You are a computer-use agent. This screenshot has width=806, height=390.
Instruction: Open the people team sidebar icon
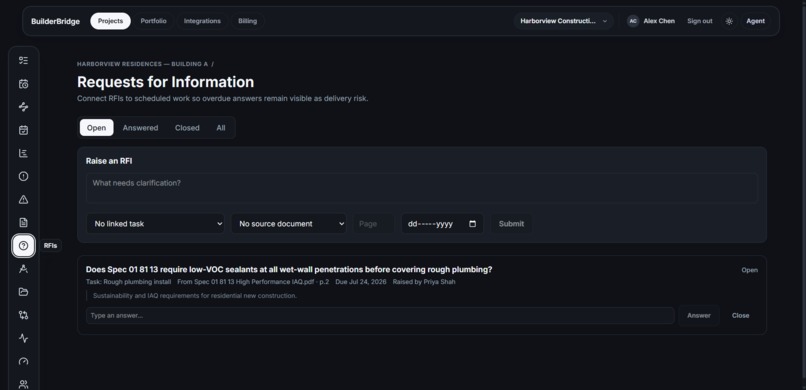pos(23,384)
